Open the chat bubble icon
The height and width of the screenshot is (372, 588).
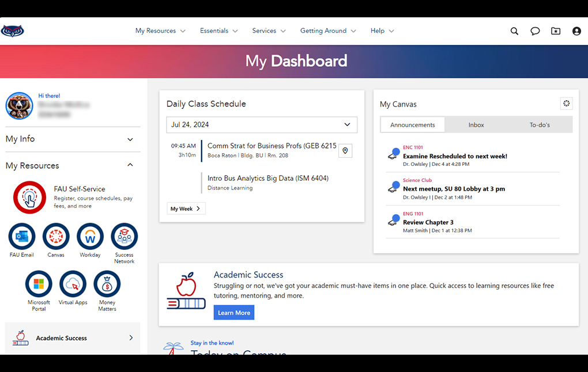(x=535, y=31)
